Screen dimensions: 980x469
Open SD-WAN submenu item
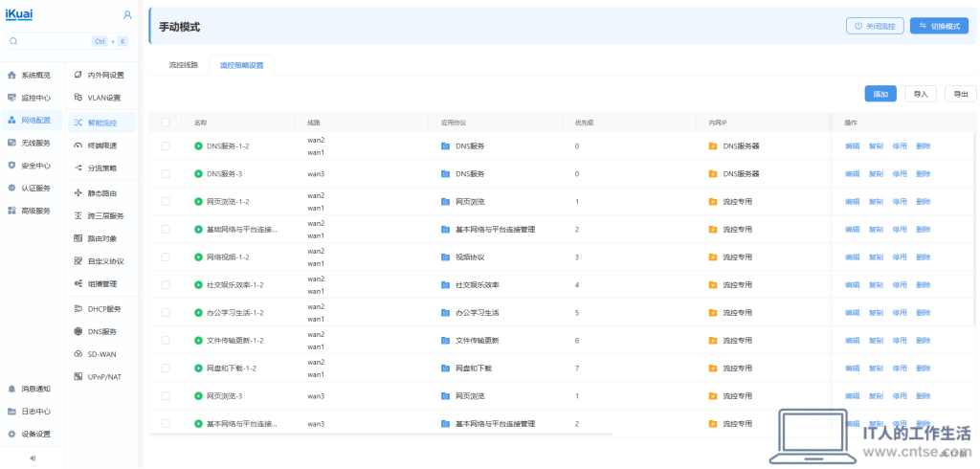pos(101,354)
